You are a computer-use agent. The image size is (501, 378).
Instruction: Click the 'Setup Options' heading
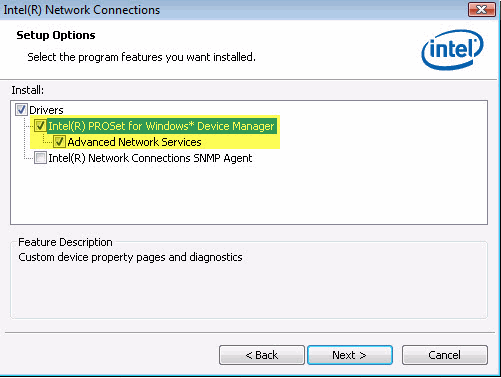[56, 35]
